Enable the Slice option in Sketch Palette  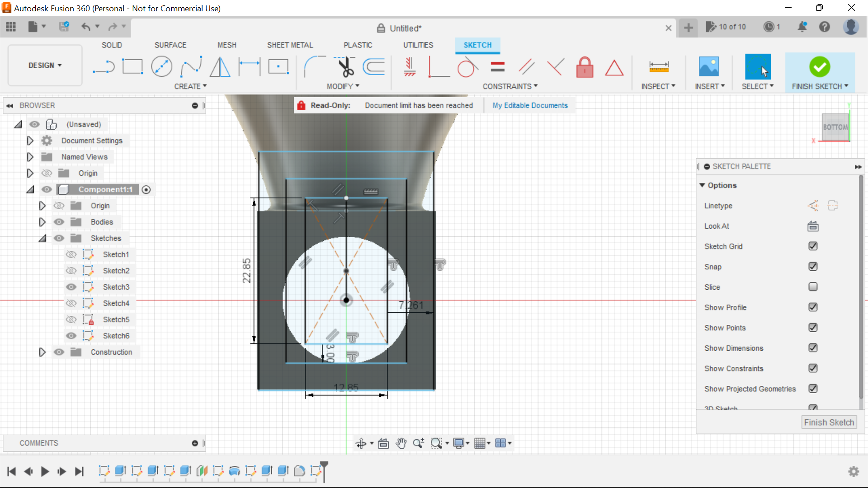coord(813,287)
